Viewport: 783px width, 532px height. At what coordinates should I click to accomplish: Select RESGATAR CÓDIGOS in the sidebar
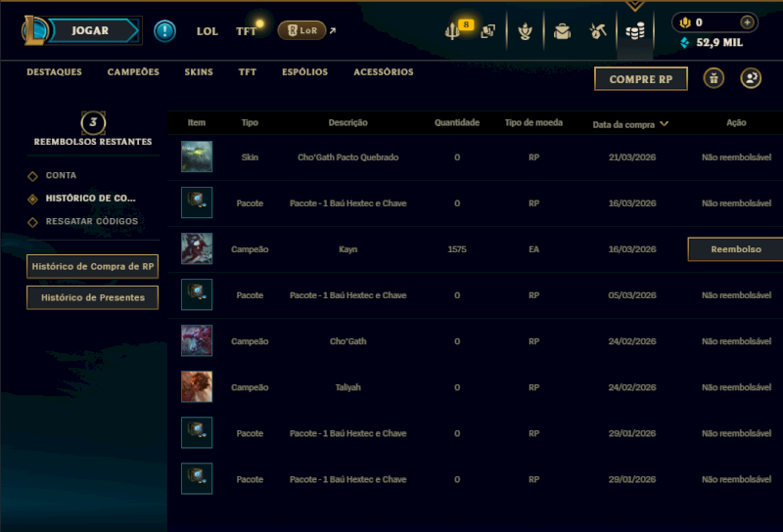point(92,221)
